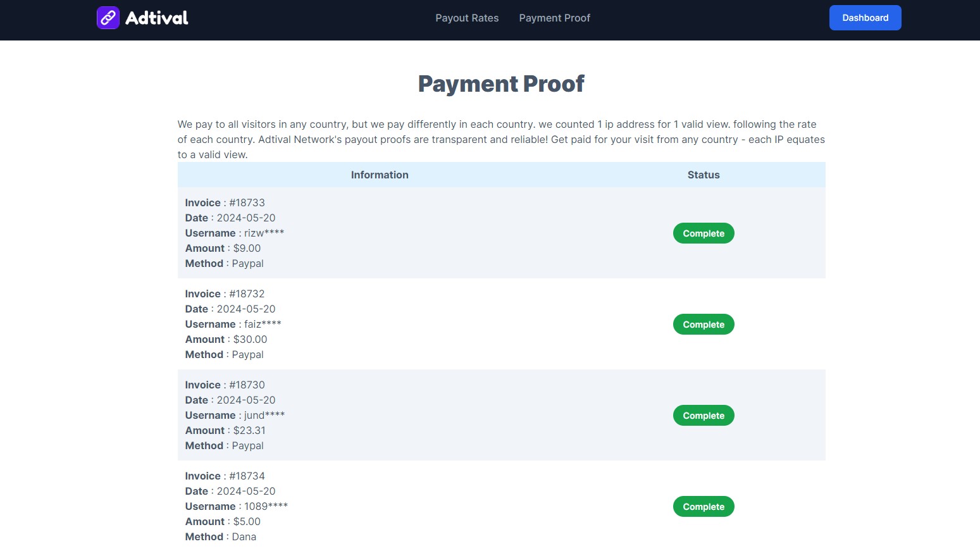
Task: Click the date of invoice #18734
Action: pyautogui.click(x=246, y=491)
